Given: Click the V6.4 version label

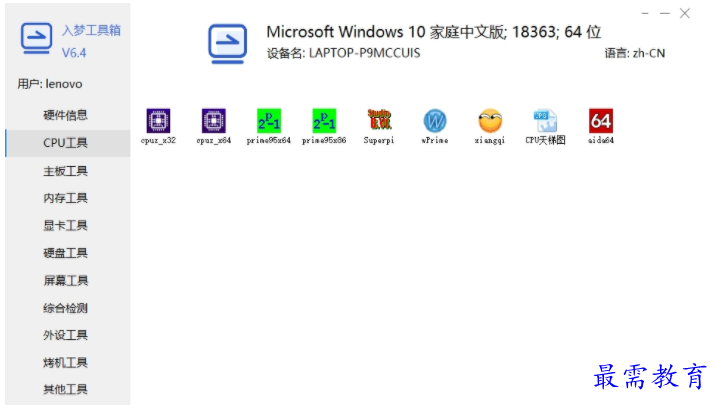Looking at the screenshot, I should coord(74,53).
